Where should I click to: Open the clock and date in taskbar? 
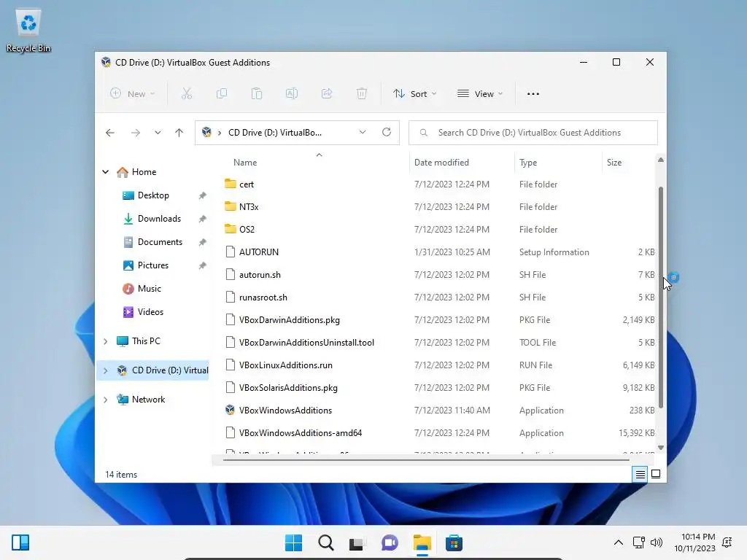tap(695, 542)
